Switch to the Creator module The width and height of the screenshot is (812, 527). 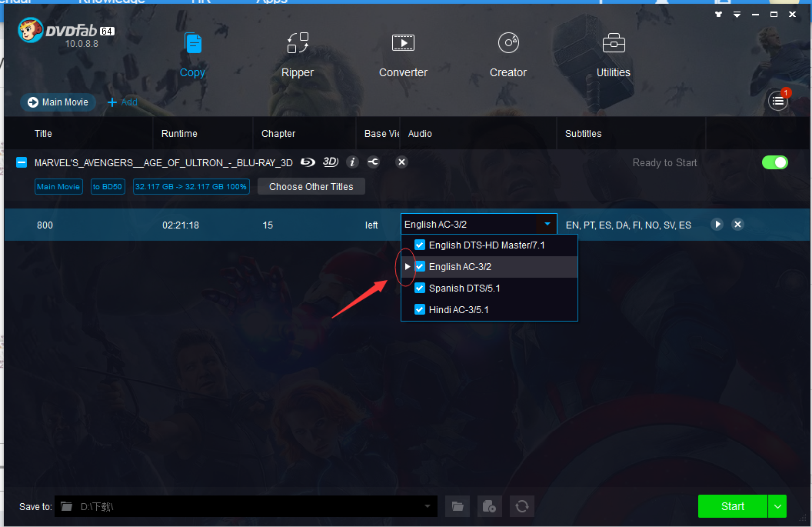click(x=508, y=55)
